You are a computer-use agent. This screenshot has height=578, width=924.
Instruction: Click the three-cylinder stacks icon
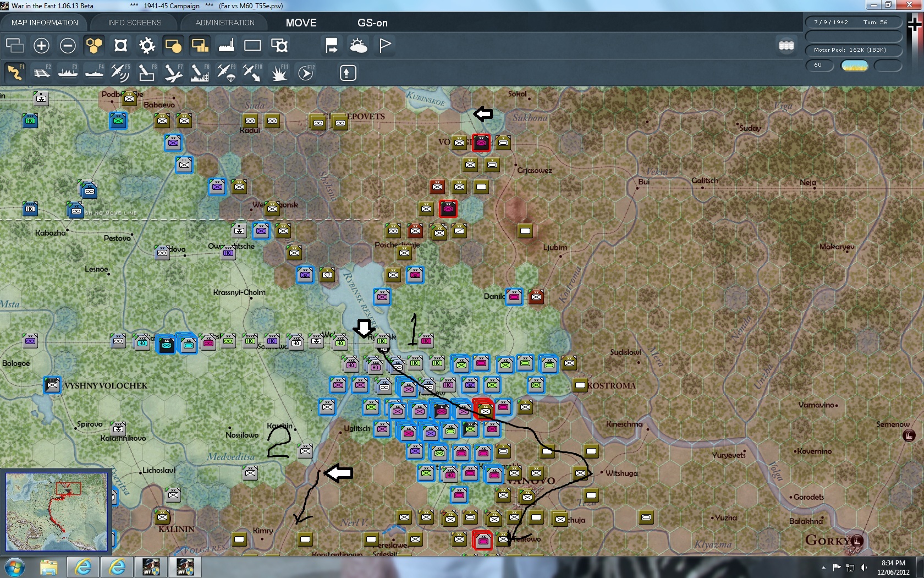(787, 46)
